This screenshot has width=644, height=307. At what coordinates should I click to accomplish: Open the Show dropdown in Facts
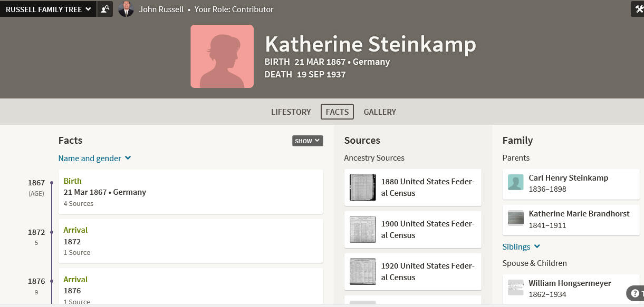click(307, 141)
